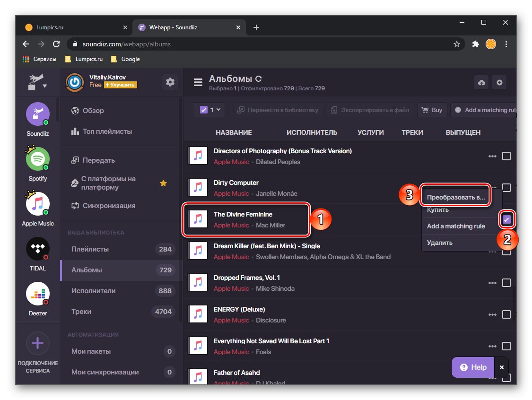
Task: Close the Help widget with X
Action: (501, 367)
